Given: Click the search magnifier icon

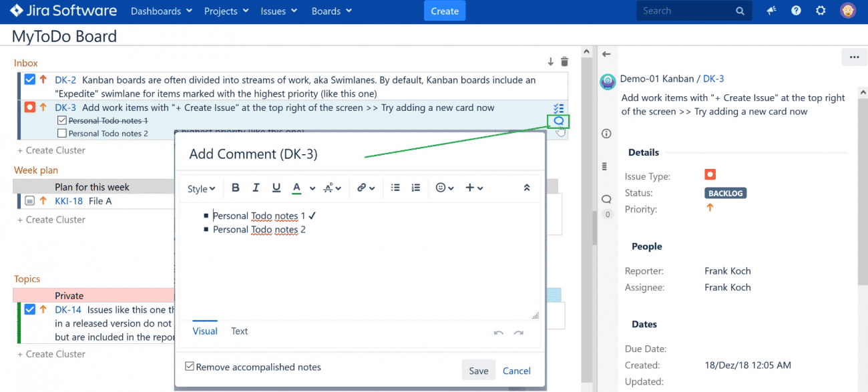Looking at the screenshot, I should coord(740,11).
